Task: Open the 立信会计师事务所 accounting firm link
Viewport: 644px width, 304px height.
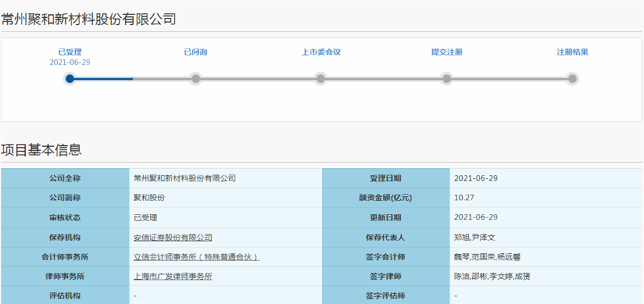Action: (195, 257)
